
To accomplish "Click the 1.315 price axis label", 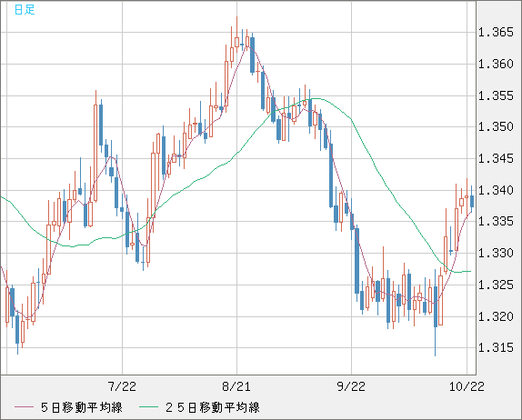I will (x=496, y=348).
